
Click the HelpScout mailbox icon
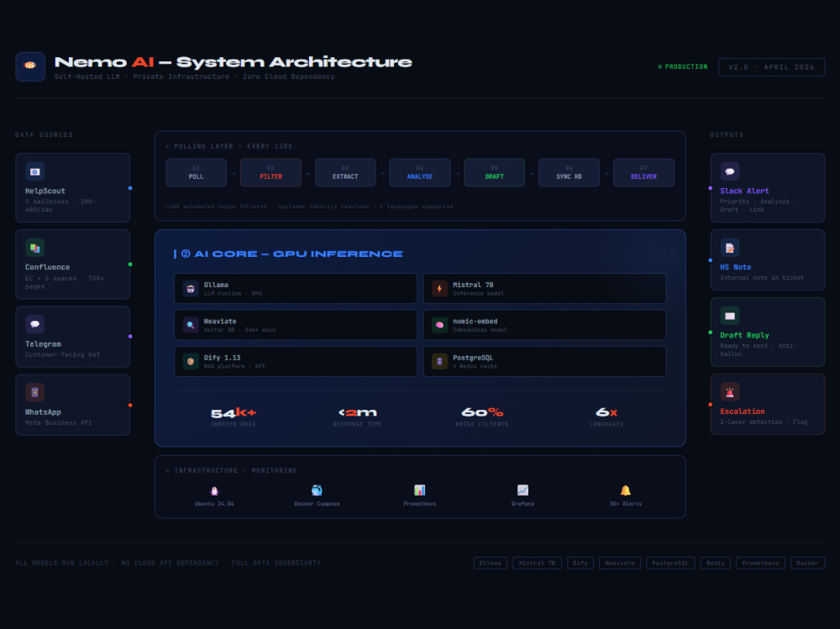(34, 171)
